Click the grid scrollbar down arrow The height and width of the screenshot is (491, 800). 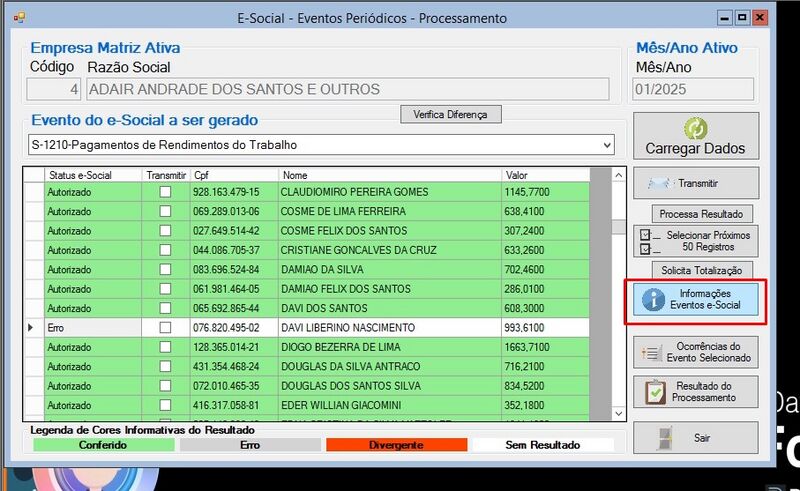point(619,414)
